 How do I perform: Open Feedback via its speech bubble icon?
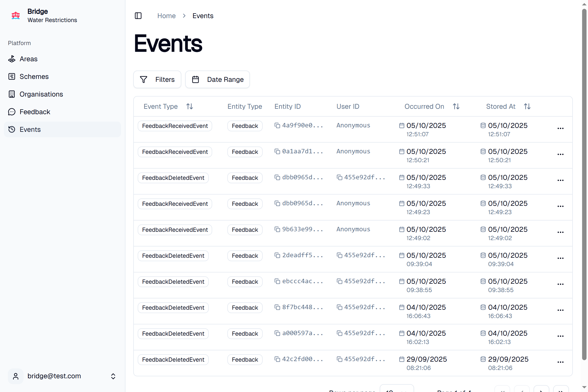[x=12, y=112]
